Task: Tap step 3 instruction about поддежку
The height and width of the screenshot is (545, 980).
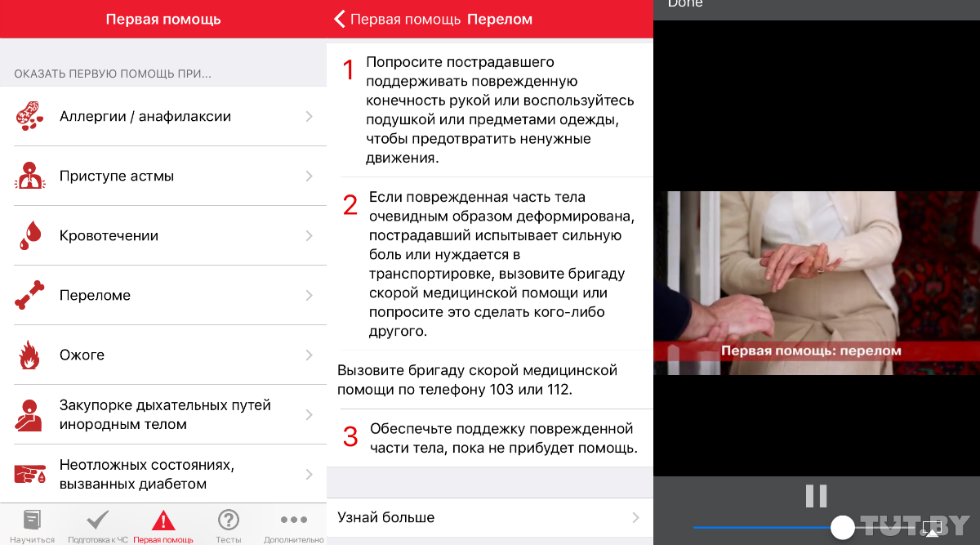Action: coord(503,438)
